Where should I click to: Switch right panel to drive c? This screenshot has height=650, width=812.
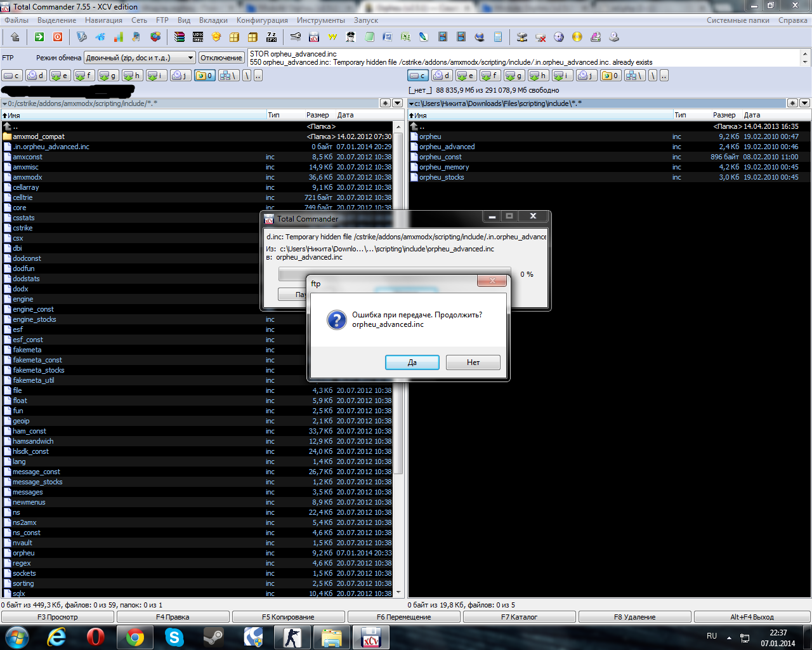click(418, 76)
